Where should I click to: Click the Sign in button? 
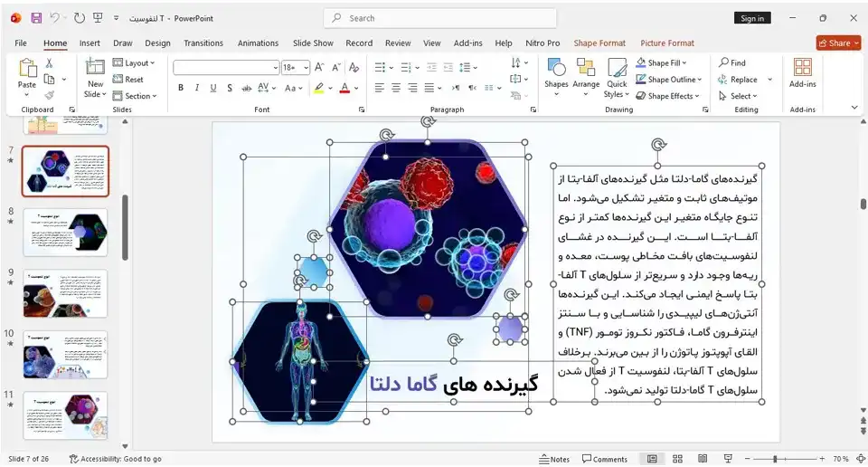pos(752,18)
